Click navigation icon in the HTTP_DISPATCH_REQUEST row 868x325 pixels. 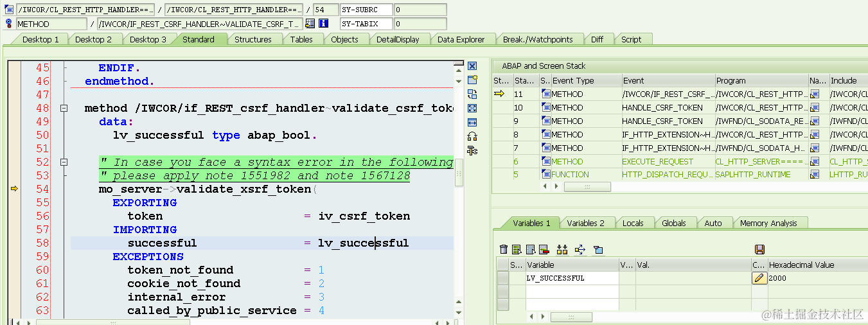click(815, 175)
